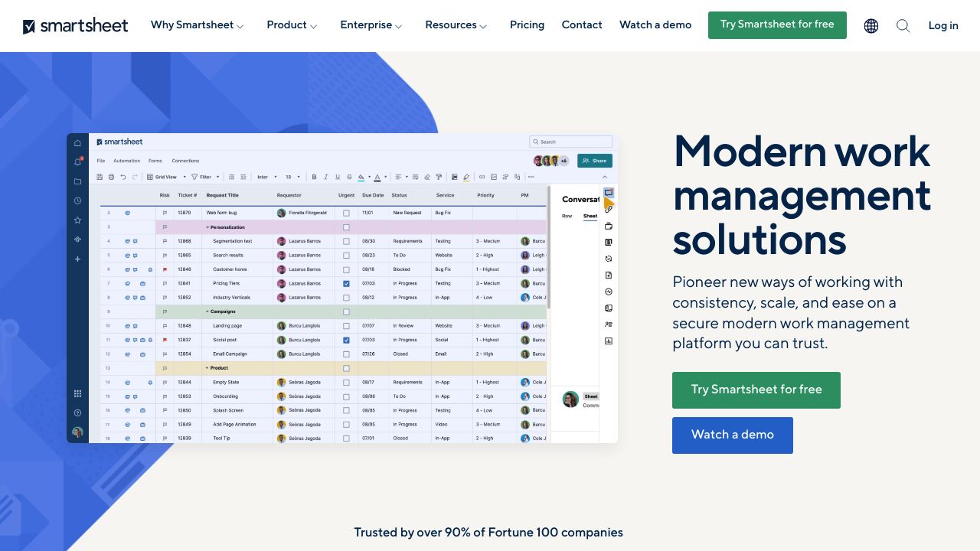Click the Try Smartsheet for free button
980x551 pixels.
pos(777,24)
